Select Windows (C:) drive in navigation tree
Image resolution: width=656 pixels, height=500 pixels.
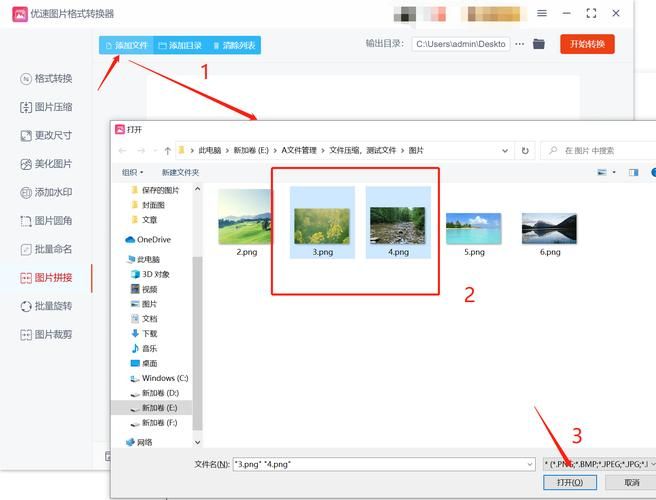159,378
